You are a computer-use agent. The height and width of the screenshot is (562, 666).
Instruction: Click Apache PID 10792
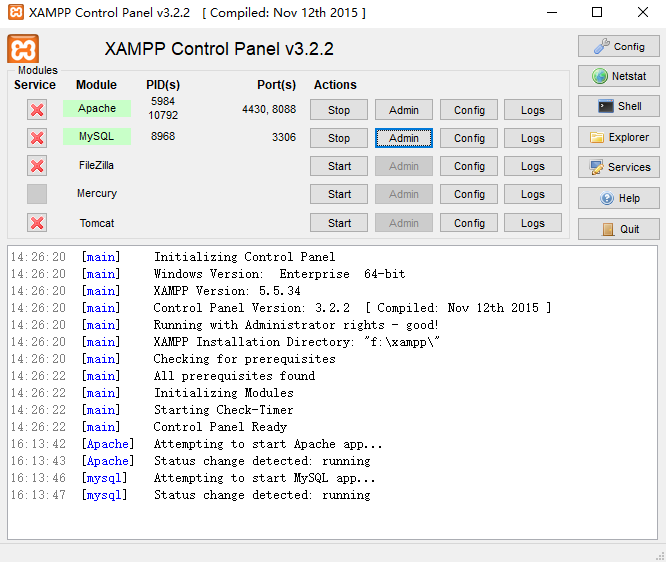[163, 115]
